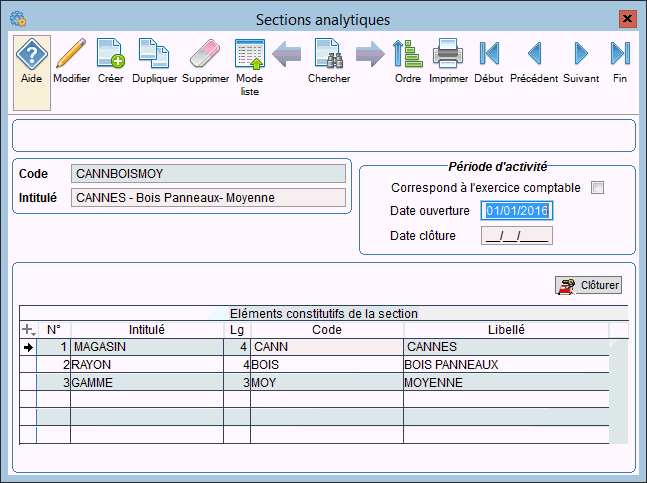Click the gear application icon in title bar
The height and width of the screenshot is (483, 647).
point(18,19)
